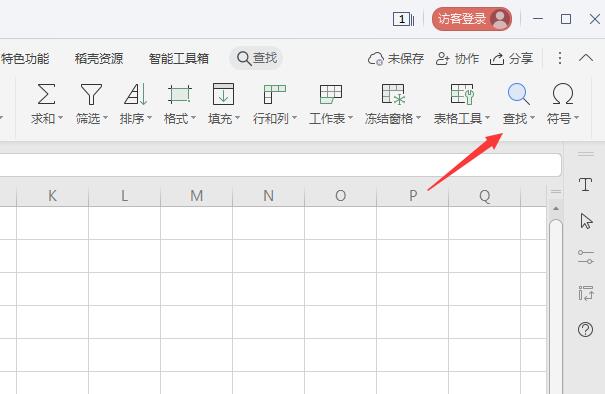
Task: Select column L header
Action: click(124, 196)
